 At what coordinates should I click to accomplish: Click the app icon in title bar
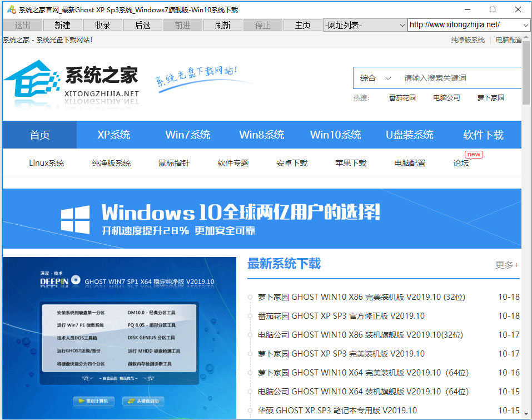click(12, 9)
